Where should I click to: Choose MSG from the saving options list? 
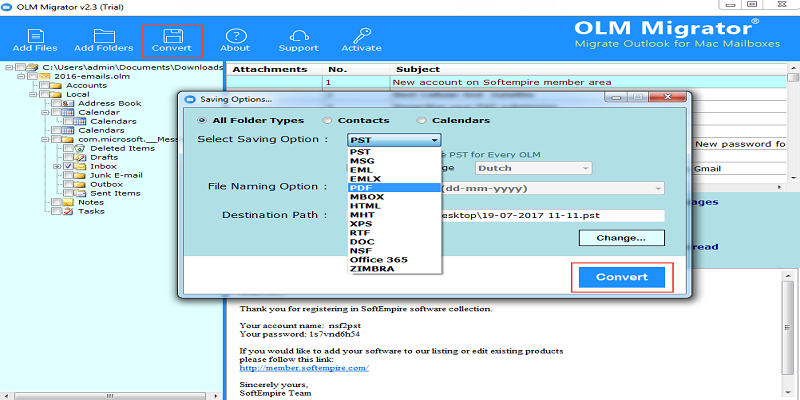(394, 161)
